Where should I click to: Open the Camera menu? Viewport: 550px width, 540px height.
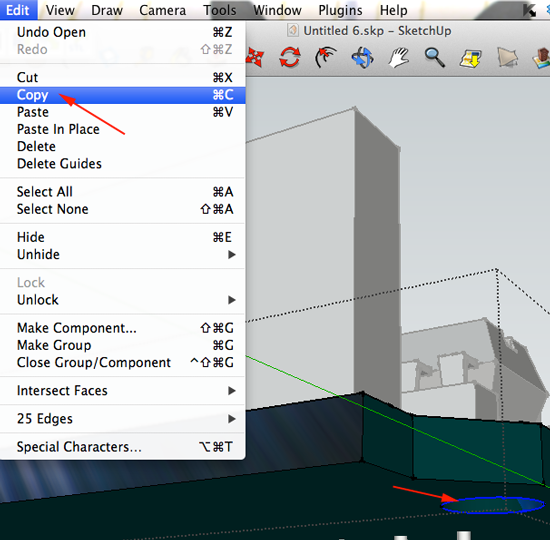point(162,10)
